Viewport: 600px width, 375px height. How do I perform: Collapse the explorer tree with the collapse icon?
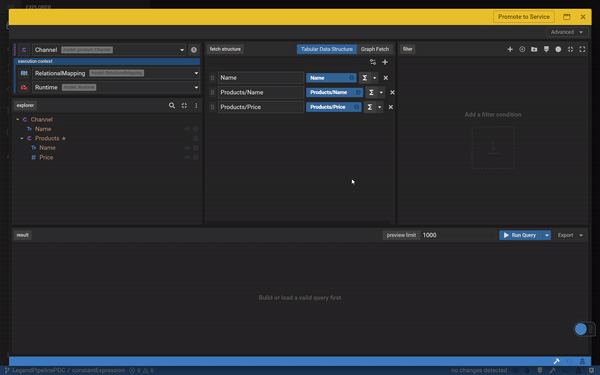click(x=184, y=105)
